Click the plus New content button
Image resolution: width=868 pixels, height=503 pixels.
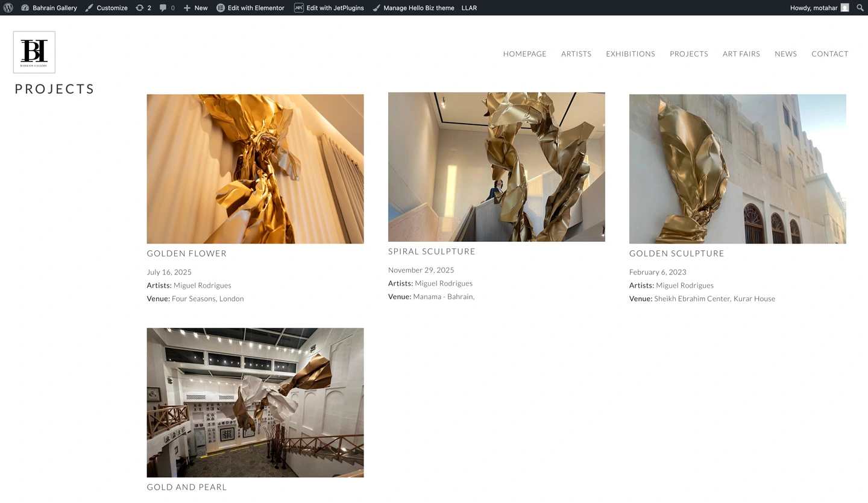pyautogui.click(x=195, y=8)
